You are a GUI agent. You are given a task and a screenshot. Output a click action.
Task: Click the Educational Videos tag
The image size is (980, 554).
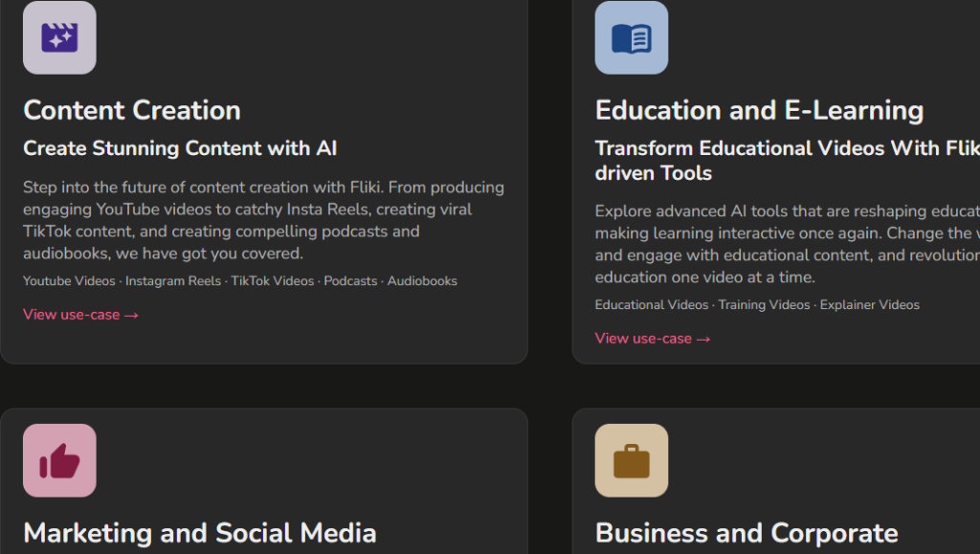[x=652, y=305]
